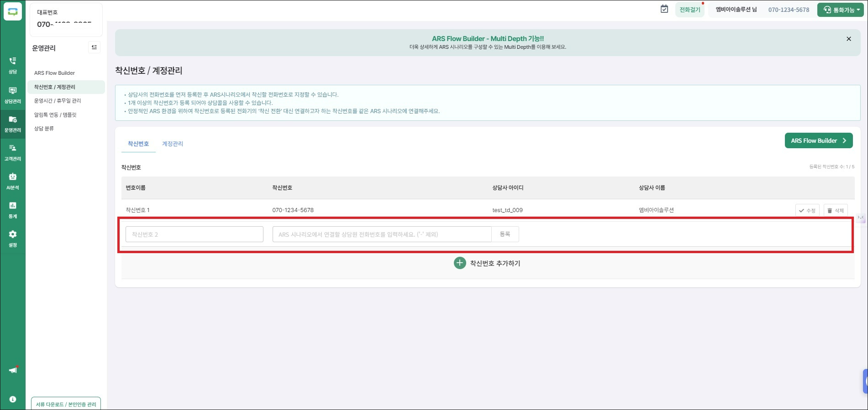The width and height of the screenshot is (868, 410).
Task: Open 통계 chart icon in sidebar
Action: [13, 209]
